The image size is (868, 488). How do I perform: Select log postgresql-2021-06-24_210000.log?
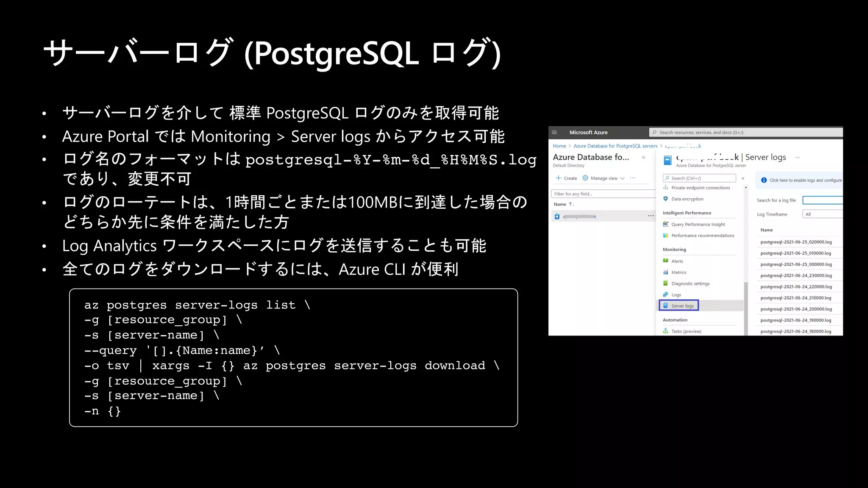click(x=796, y=298)
